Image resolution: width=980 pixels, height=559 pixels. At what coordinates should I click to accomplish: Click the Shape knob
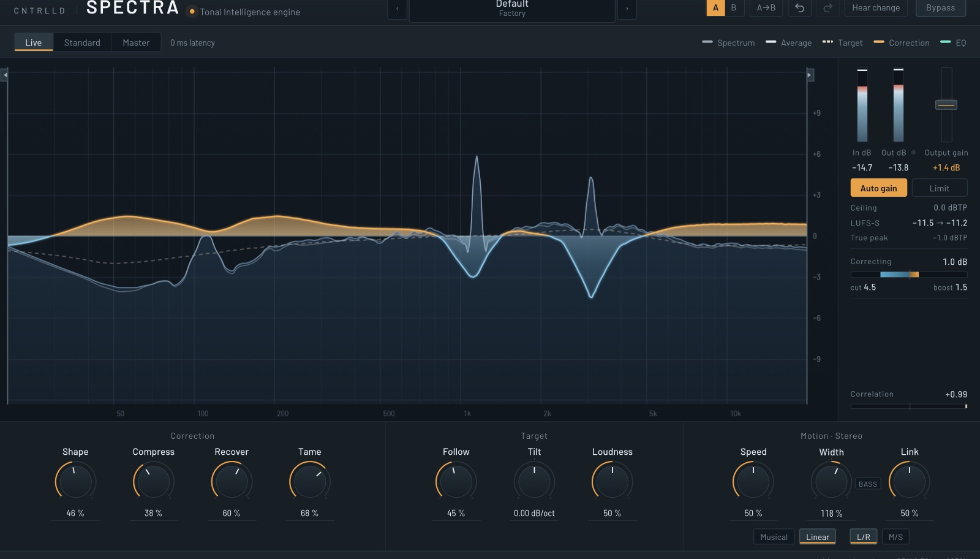coord(75,481)
